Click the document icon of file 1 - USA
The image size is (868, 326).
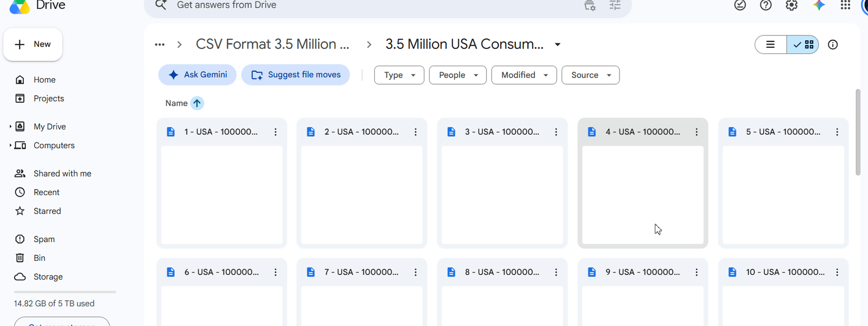pyautogui.click(x=171, y=132)
